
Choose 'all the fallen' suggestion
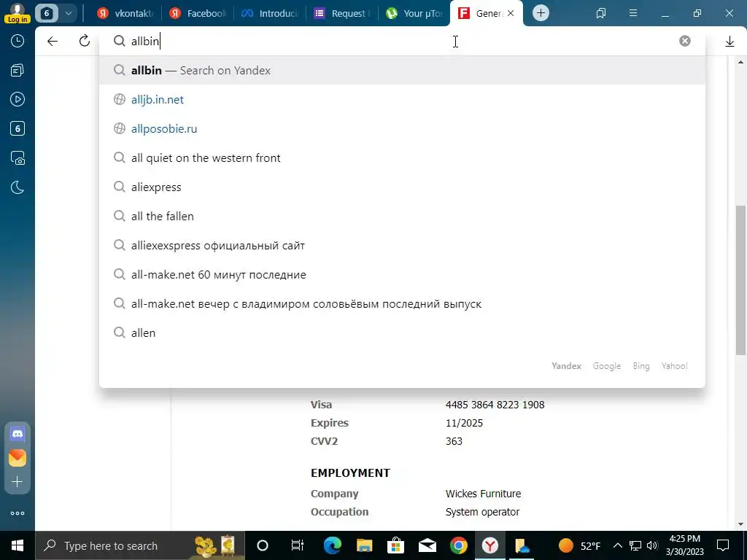[x=402, y=216]
